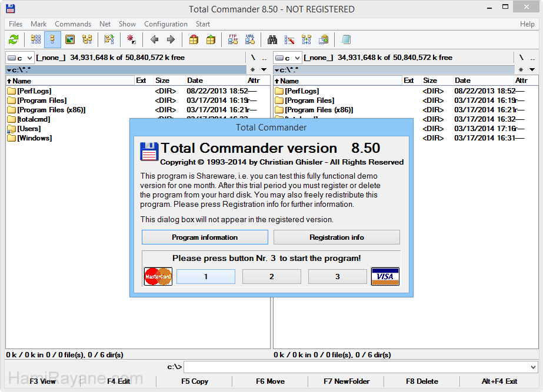Sort left panel by Size column header
543x392 pixels.
169,81
